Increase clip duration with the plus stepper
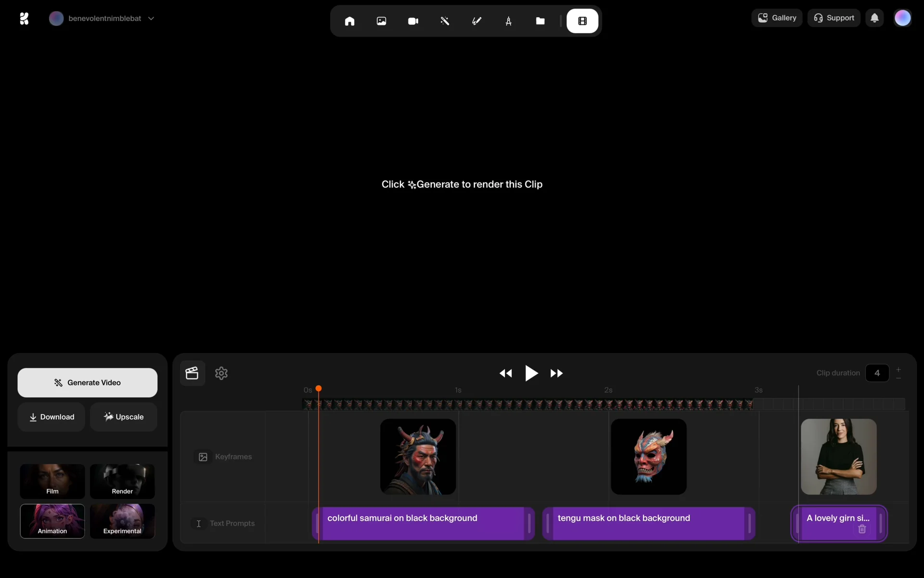 point(898,369)
